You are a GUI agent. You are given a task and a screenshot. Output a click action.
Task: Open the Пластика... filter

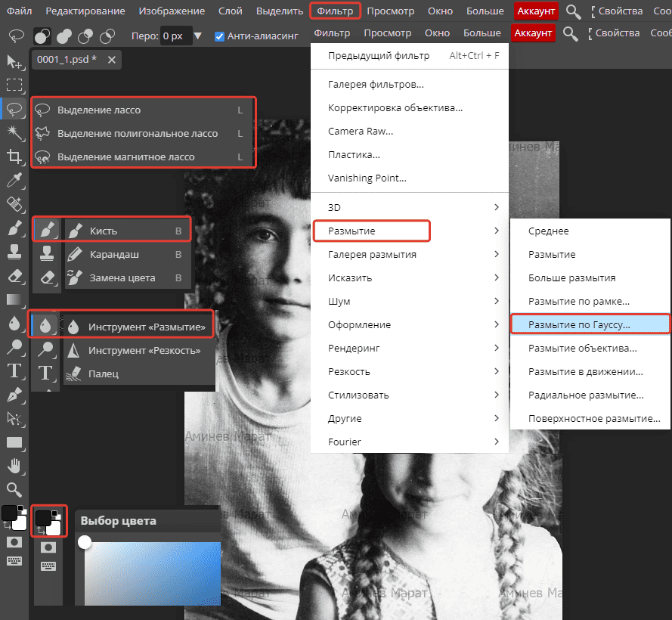tap(409, 155)
